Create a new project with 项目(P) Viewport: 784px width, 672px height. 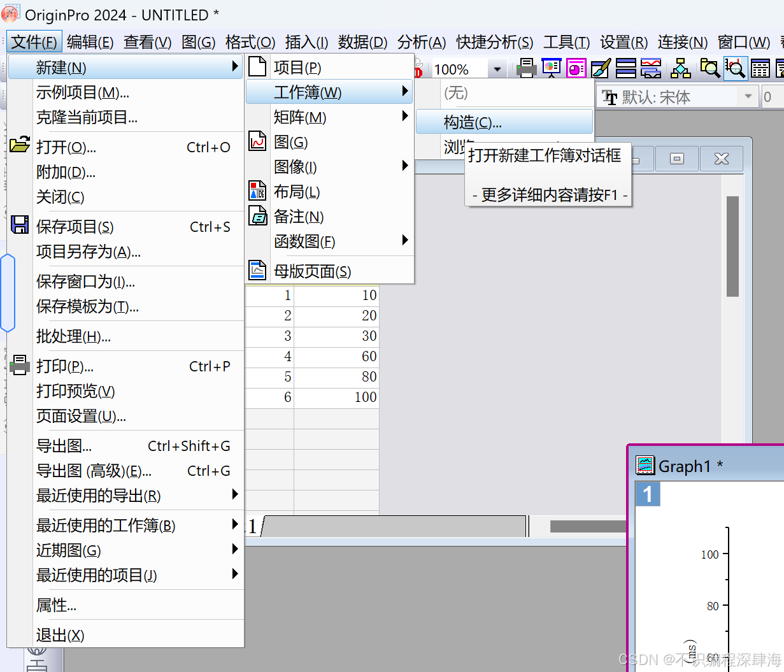click(x=329, y=67)
